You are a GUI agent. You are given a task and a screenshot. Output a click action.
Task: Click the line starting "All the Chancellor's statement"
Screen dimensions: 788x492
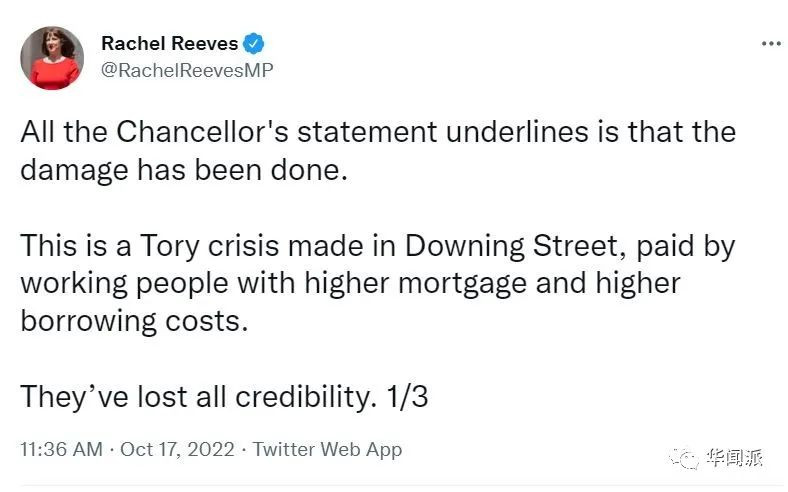[378, 132]
